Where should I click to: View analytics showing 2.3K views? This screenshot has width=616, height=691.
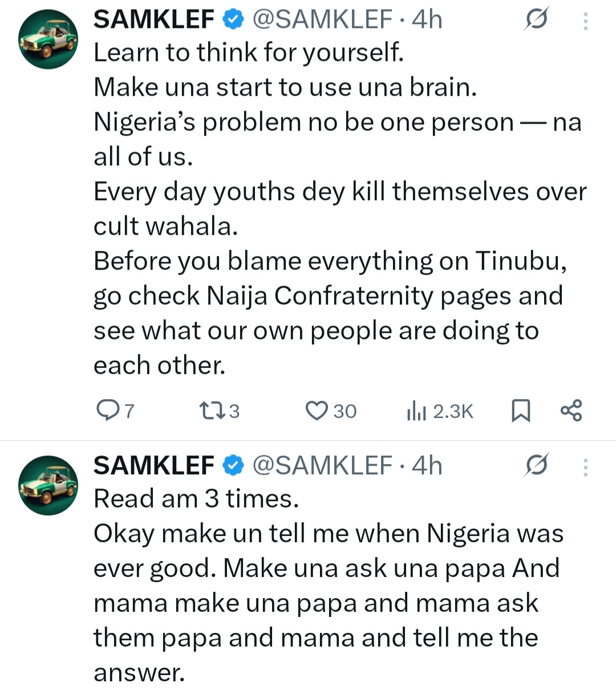[x=417, y=410]
